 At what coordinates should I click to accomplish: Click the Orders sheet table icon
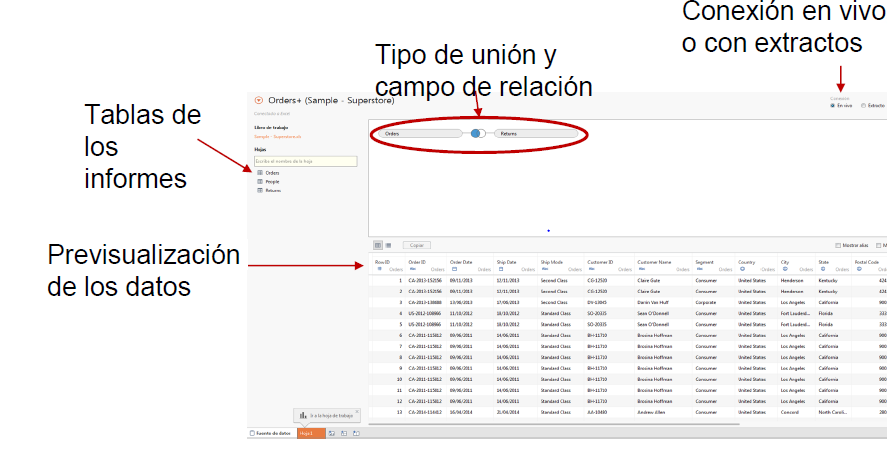(x=260, y=173)
